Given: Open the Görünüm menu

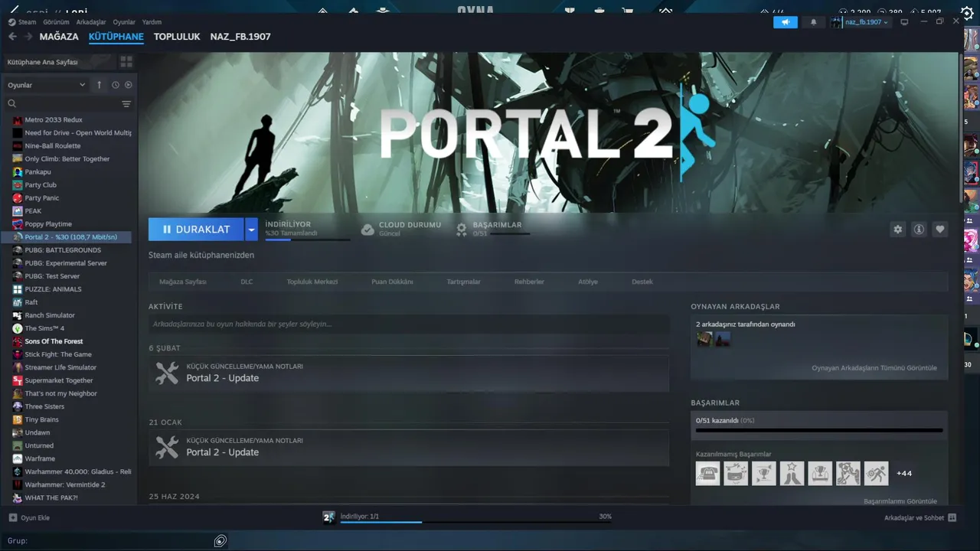Looking at the screenshot, I should point(56,22).
